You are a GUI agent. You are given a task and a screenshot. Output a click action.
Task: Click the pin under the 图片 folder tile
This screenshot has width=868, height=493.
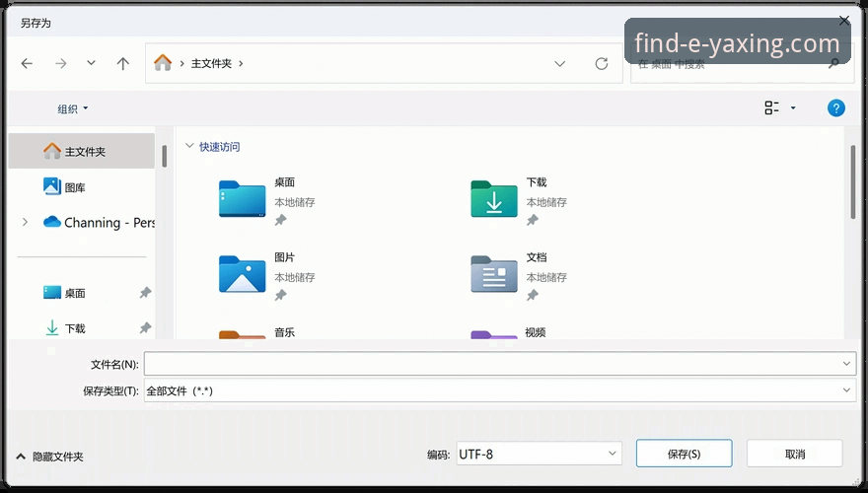[281, 295]
